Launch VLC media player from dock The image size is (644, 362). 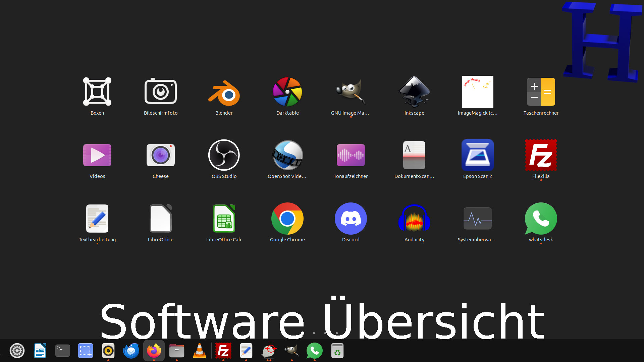coord(200,351)
